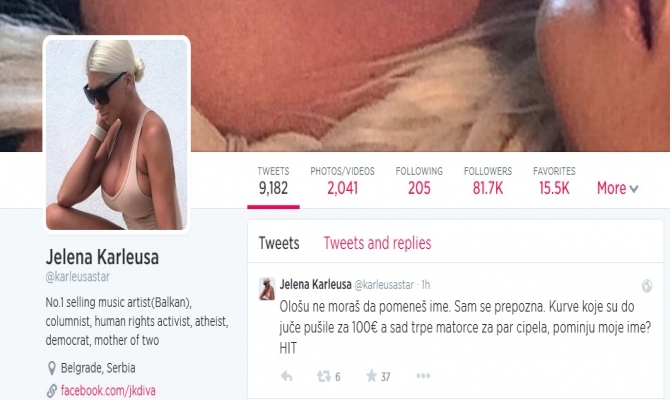Click the link chain icon beside facebook URL
This screenshot has width=670, height=400.
pos(52,391)
